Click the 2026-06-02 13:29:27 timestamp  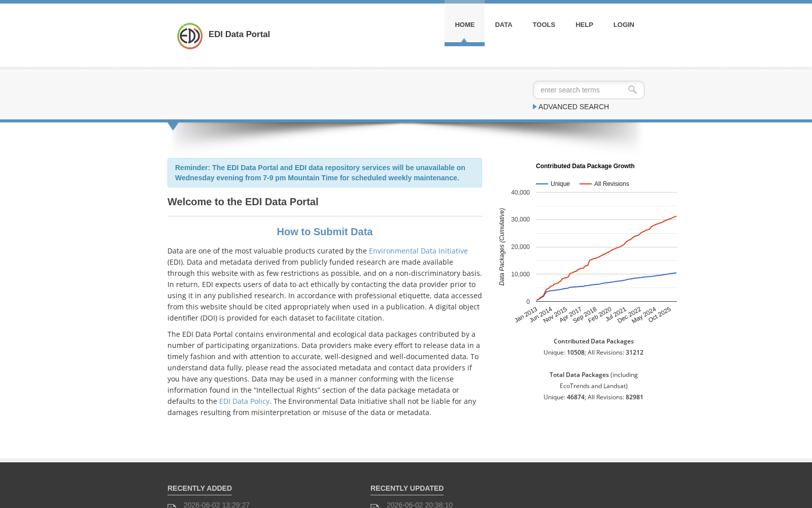click(x=217, y=504)
